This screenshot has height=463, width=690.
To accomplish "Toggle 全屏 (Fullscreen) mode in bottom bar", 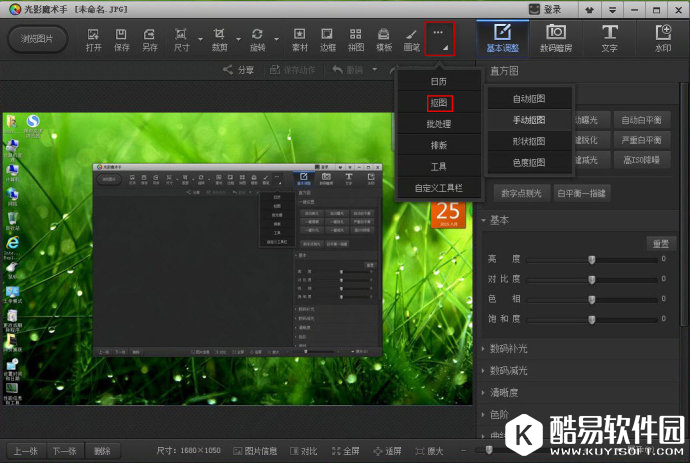I will pyautogui.click(x=346, y=451).
